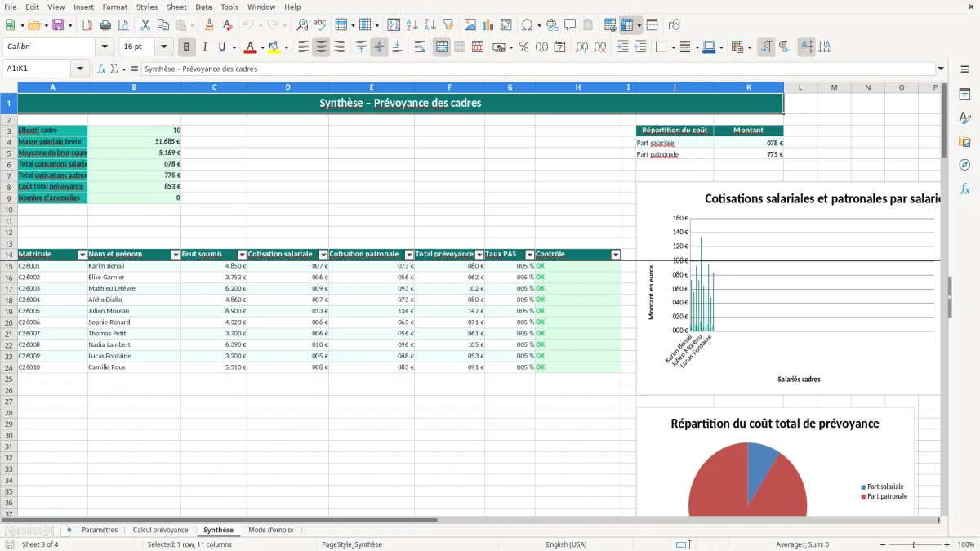
Task: Open the 16 pt font size dropdown
Action: (x=163, y=47)
